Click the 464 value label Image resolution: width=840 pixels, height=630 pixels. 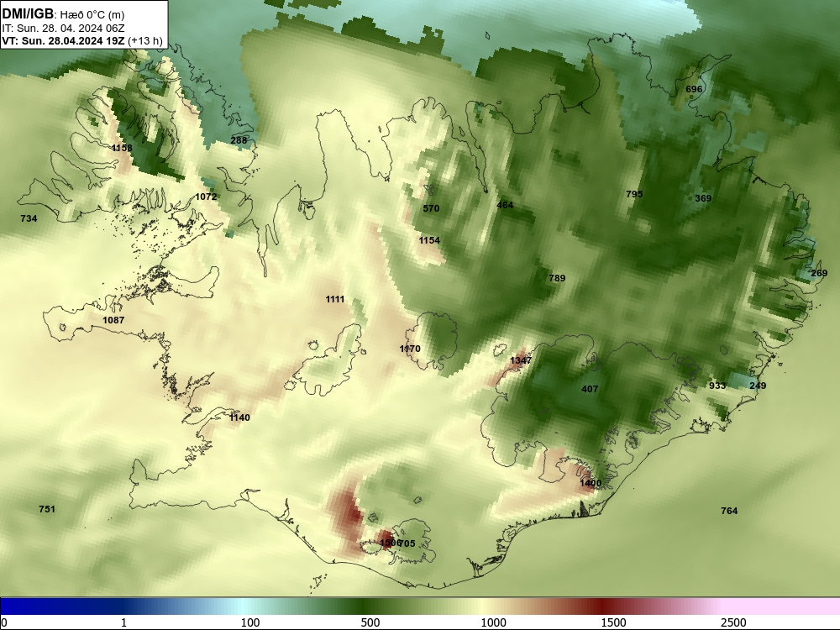click(505, 205)
